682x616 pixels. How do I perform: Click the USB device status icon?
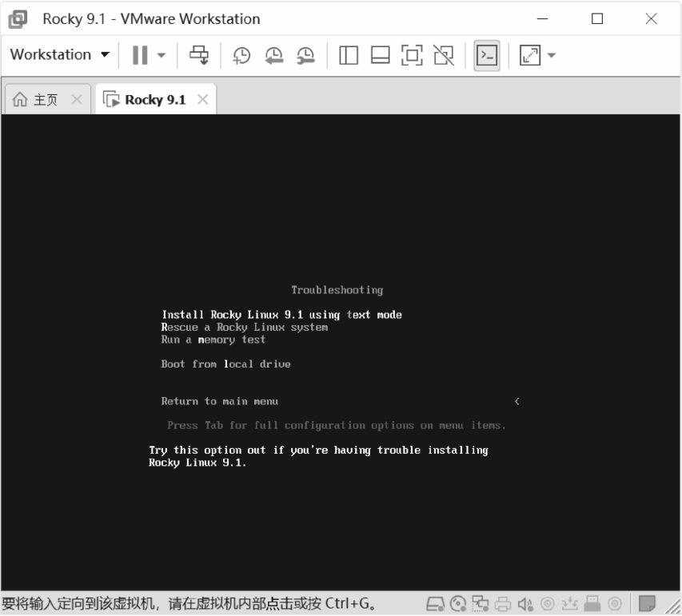(592, 603)
